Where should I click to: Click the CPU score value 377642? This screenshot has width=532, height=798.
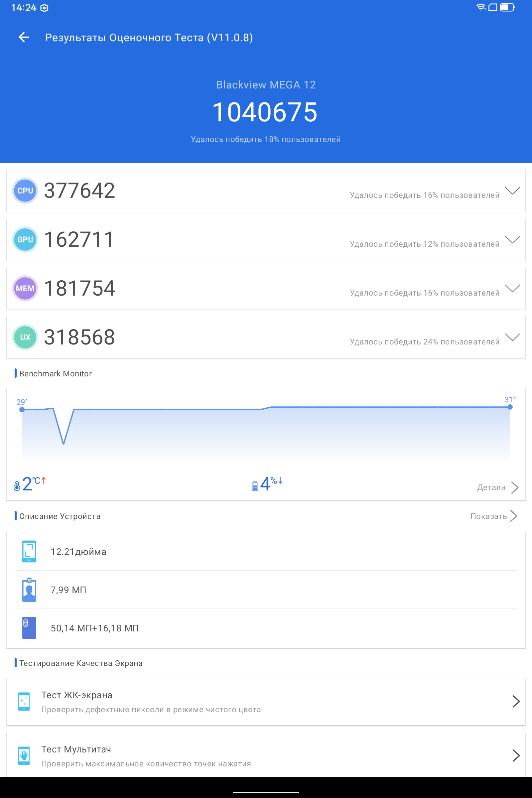79,191
